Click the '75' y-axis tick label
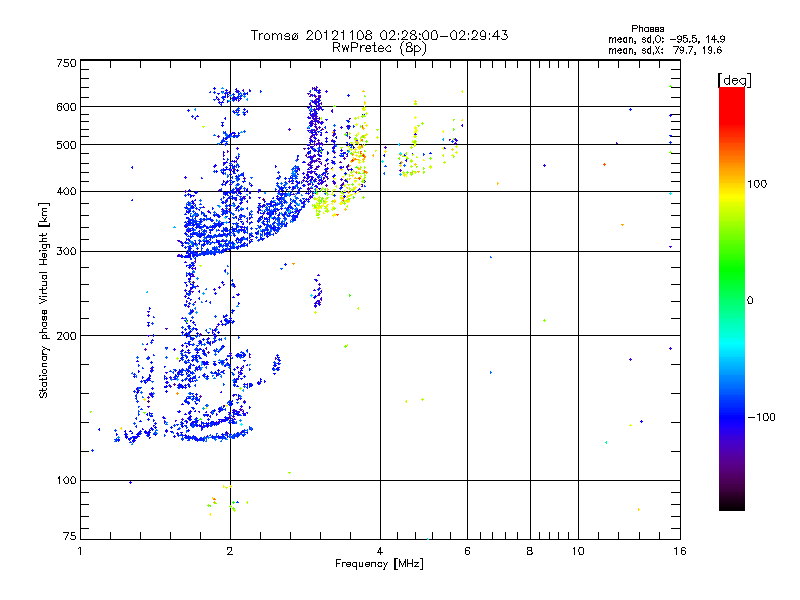Image resolution: width=800 pixels, height=600 pixels. [70, 536]
